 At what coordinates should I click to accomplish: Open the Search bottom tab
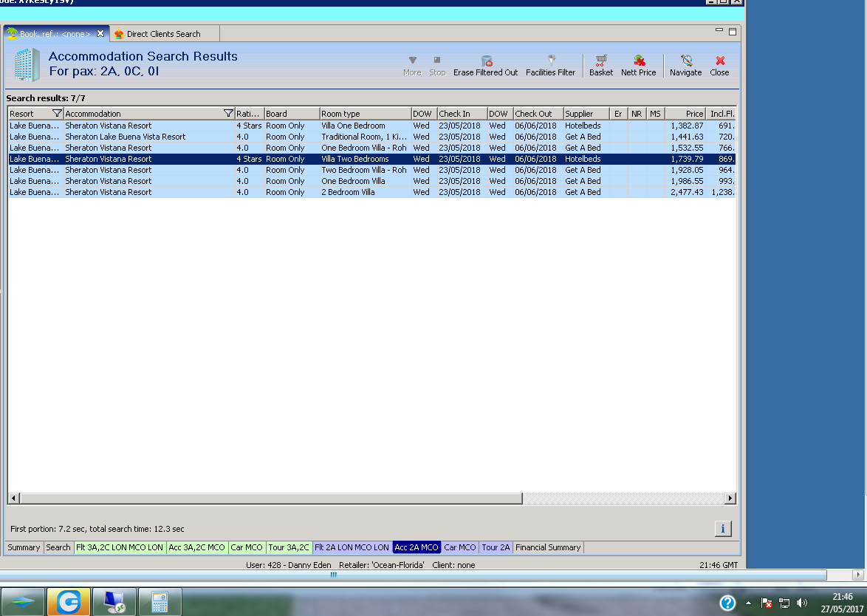point(58,547)
